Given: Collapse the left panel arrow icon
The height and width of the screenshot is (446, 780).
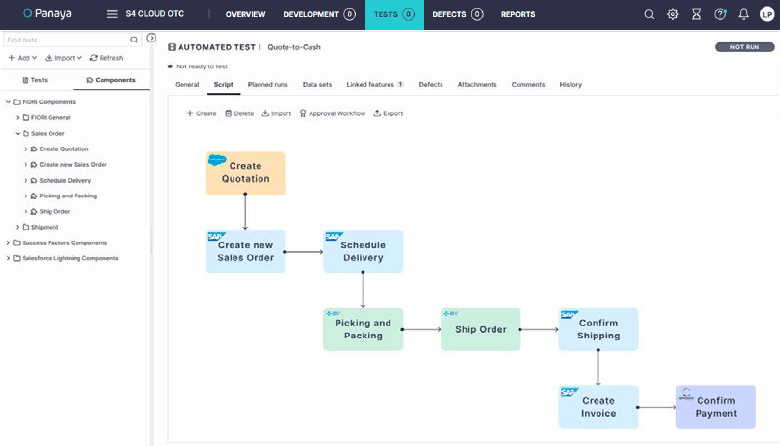Looking at the screenshot, I should (151, 38).
